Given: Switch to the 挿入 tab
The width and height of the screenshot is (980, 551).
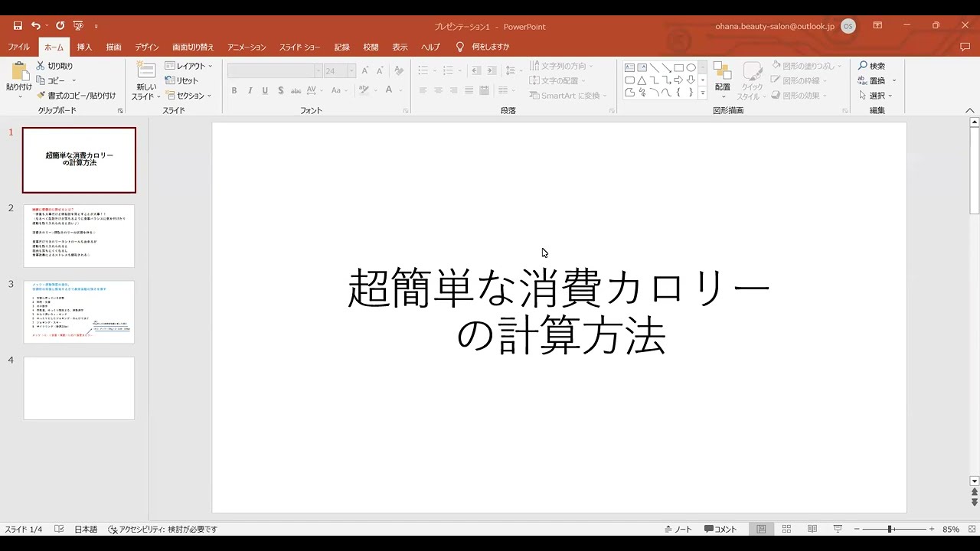Looking at the screenshot, I should tap(84, 47).
